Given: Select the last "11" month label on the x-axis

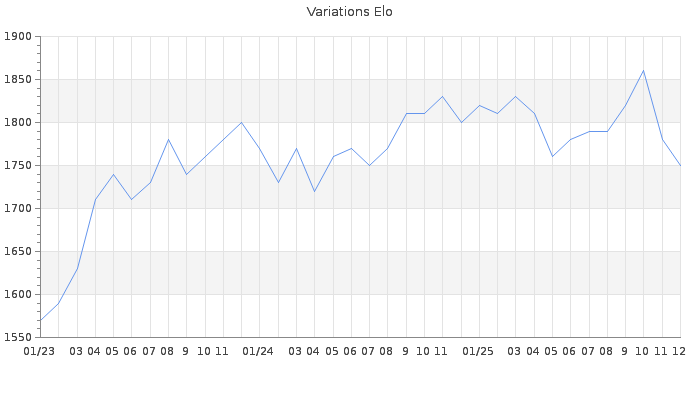Looking at the screenshot, I should coord(661,352).
